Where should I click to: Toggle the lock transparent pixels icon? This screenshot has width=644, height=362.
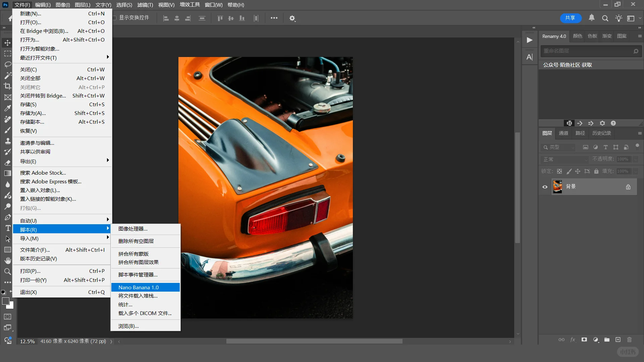[x=559, y=171]
